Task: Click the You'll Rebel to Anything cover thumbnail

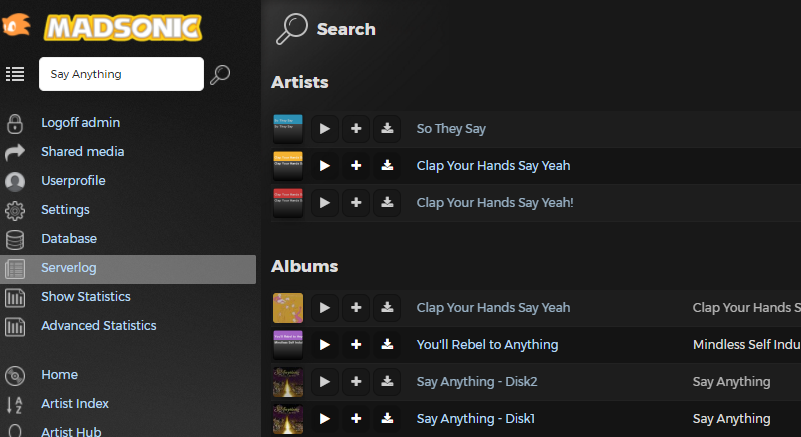Action: pyautogui.click(x=288, y=345)
